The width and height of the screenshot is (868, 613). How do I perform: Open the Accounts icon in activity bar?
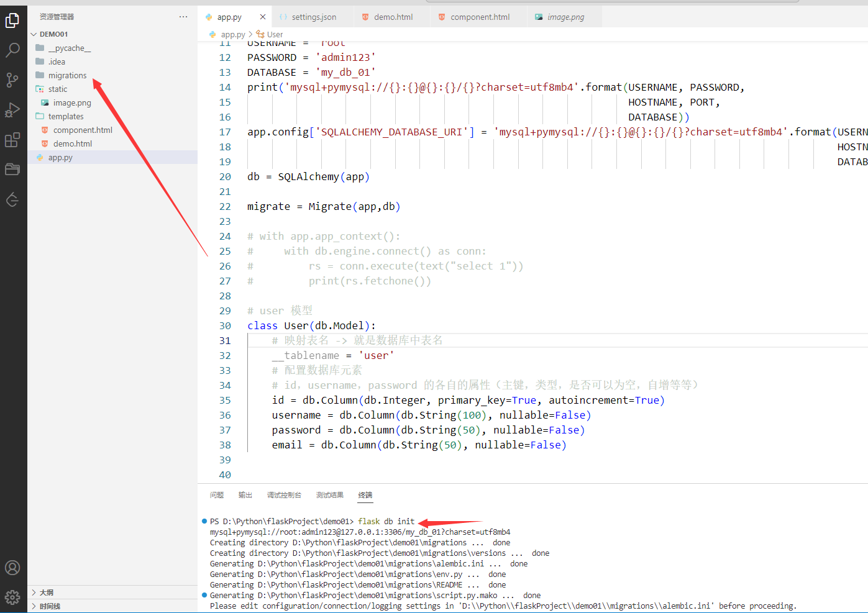[x=12, y=568]
